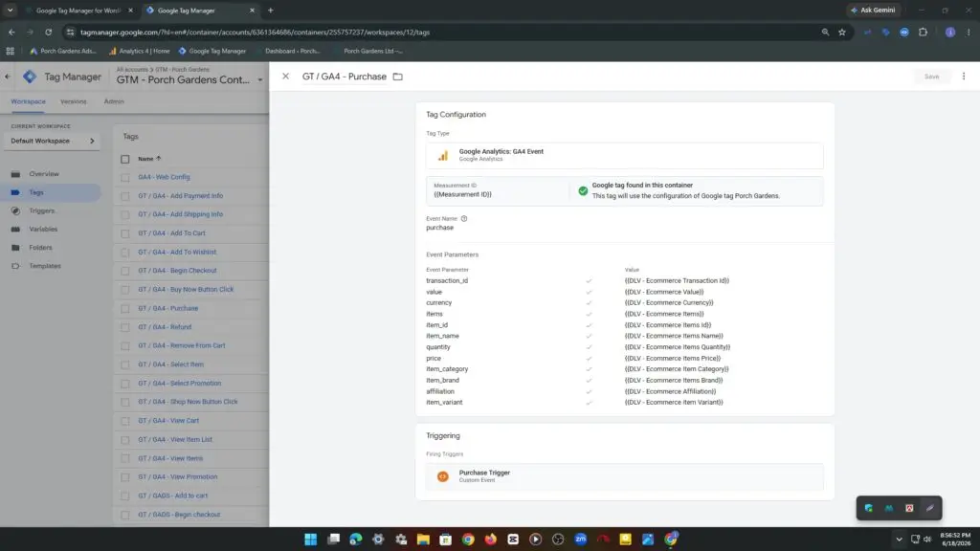Click the folder icon next to tag name
This screenshot has height=551, width=980.
click(397, 77)
